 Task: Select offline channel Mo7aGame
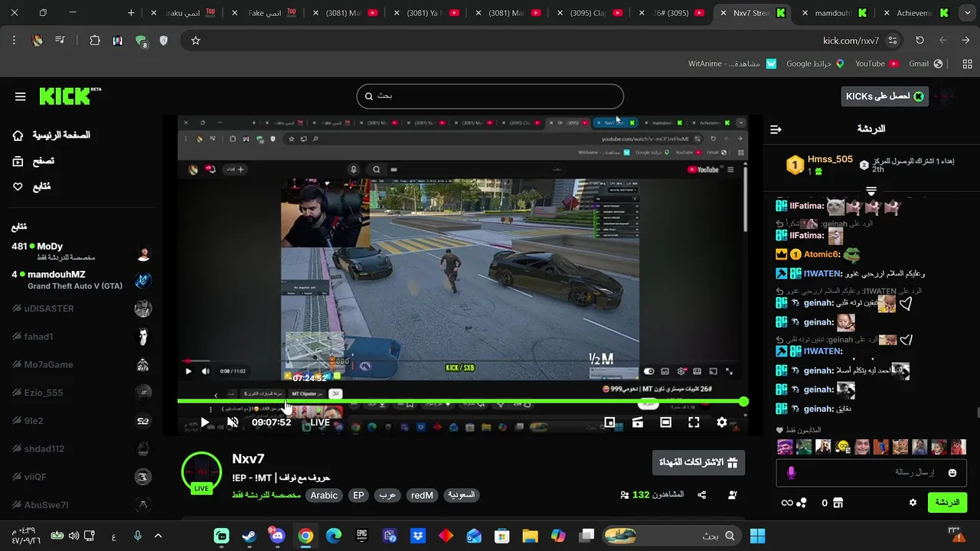click(81, 364)
